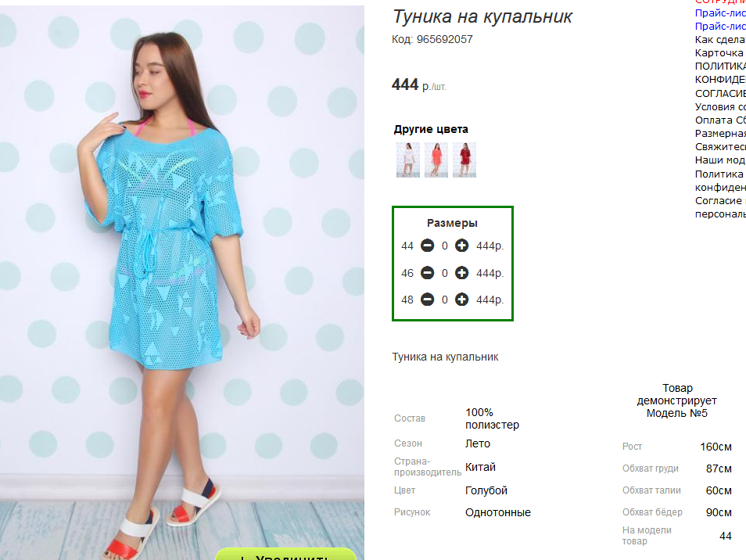Pick the dark red tunic color thumbnail

pos(464,160)
